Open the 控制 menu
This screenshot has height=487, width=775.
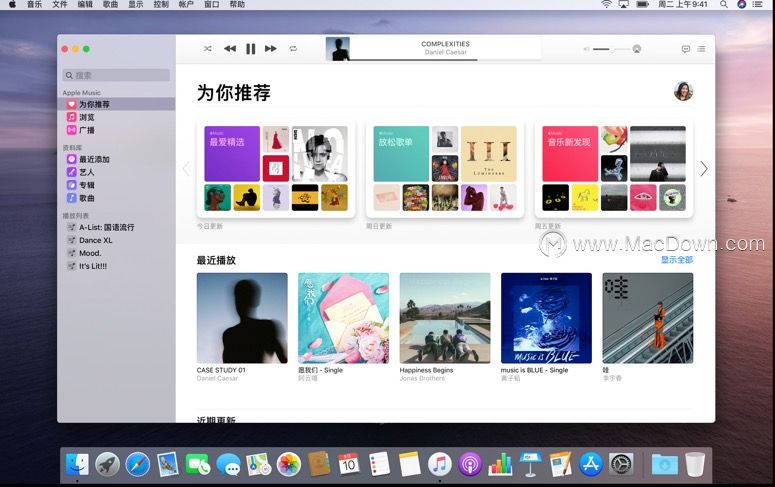click(161, 4)
